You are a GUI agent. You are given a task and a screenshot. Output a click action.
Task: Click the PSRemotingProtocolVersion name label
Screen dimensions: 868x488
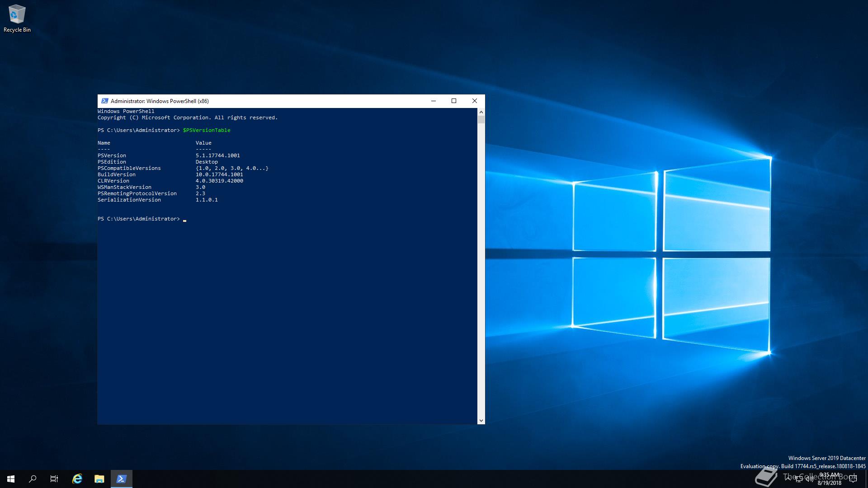pyautogui.click(x=137, y=193)
